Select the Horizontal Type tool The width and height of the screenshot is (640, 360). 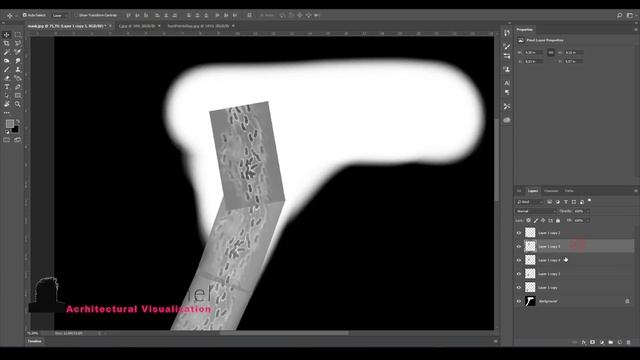(7, 87)
